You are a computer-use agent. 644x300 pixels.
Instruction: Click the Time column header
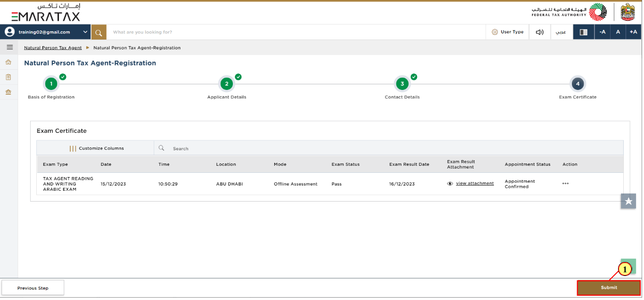click(x=164, y=164)
